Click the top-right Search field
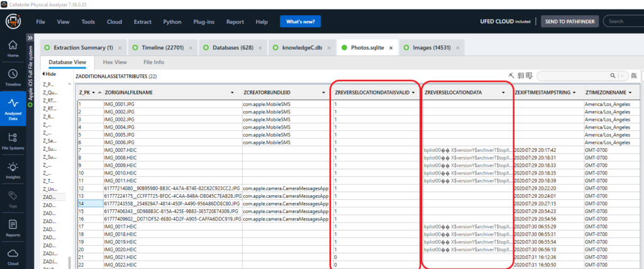Screen dimensions: 644x269 [623, 21]
